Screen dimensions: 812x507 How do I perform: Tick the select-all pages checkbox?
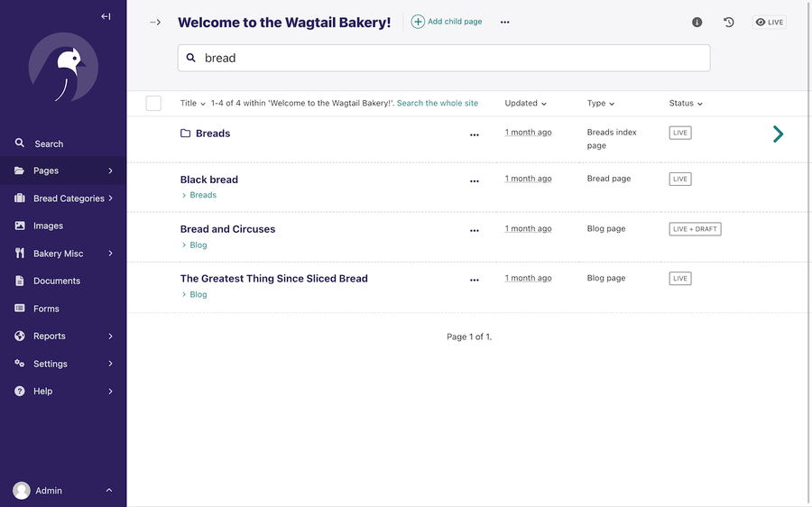click(153, 104)
